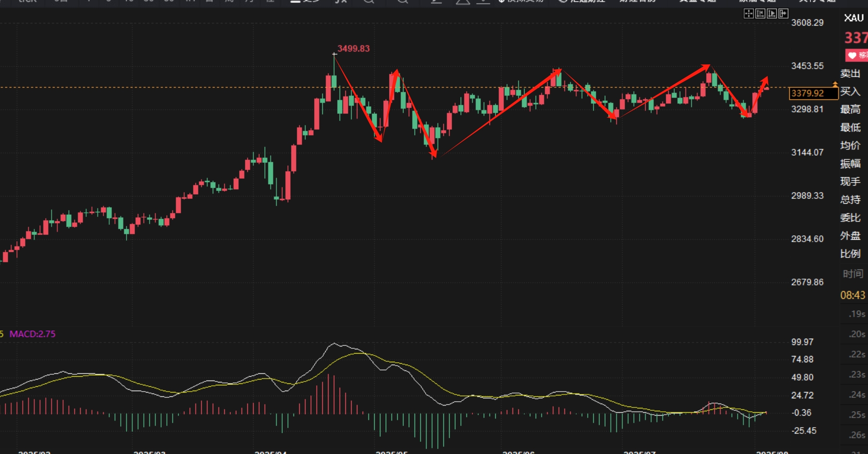Select the 最高 field in quote panel
This screenshot has height=454, width=868.
click(x=850, y=110)
